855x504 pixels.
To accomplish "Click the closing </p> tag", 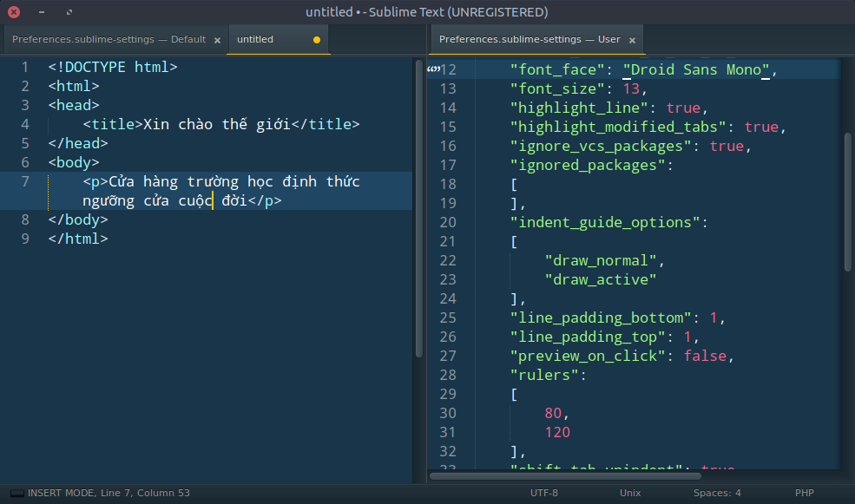I will [x=265, y=200].
